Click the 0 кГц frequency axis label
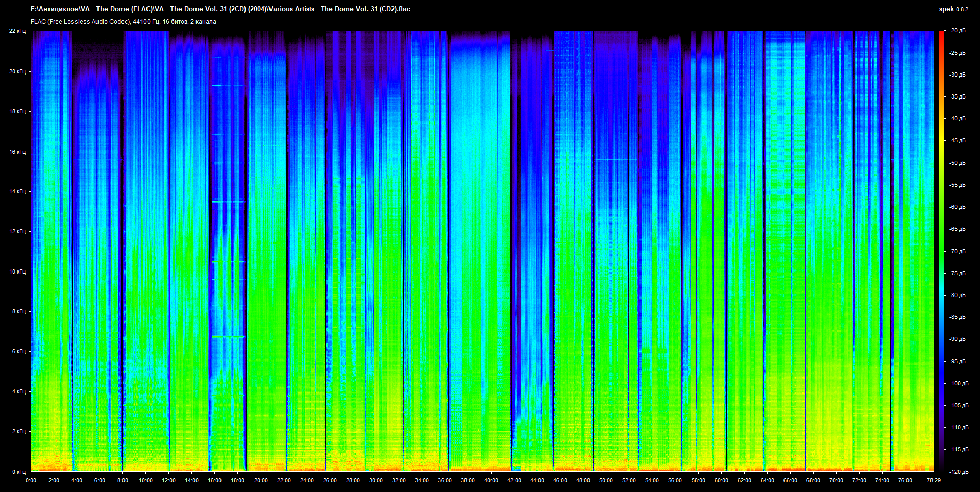This screenshot has height=492, width=980. click(x=18, y=472)
